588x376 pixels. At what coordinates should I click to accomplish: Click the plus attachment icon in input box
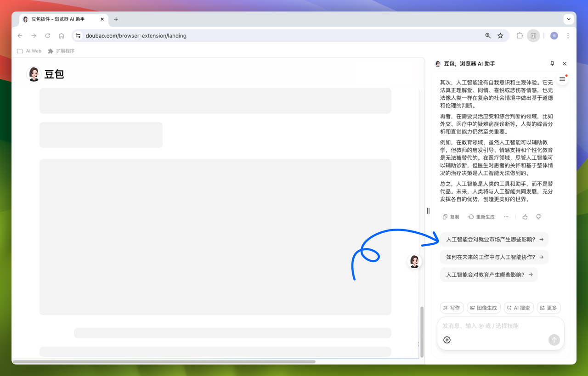point(447,340)
